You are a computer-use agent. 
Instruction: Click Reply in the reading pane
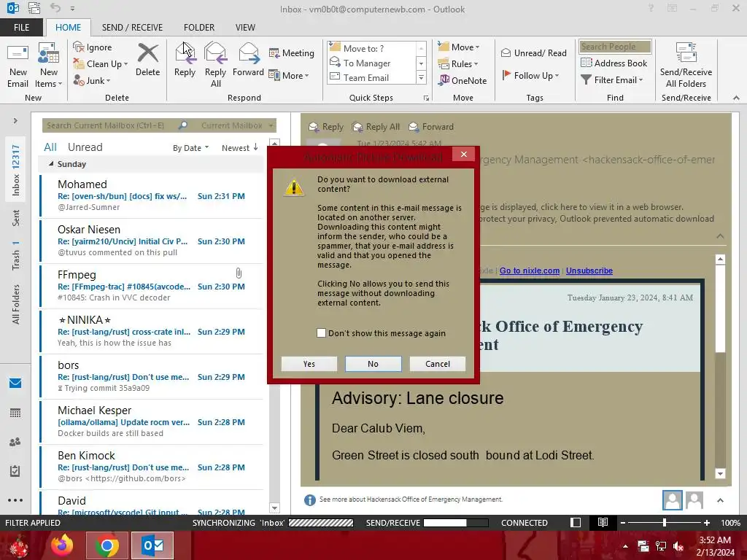(326, 127)
